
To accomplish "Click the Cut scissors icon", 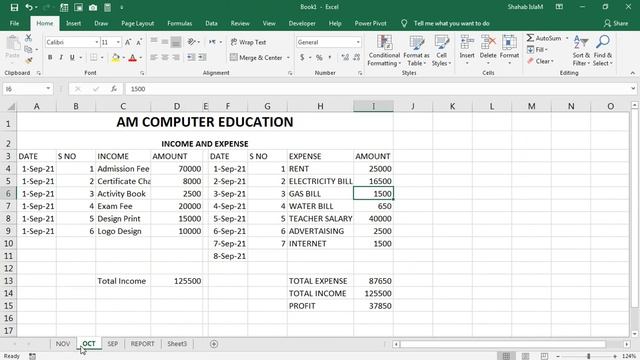I will pos(28,38).
